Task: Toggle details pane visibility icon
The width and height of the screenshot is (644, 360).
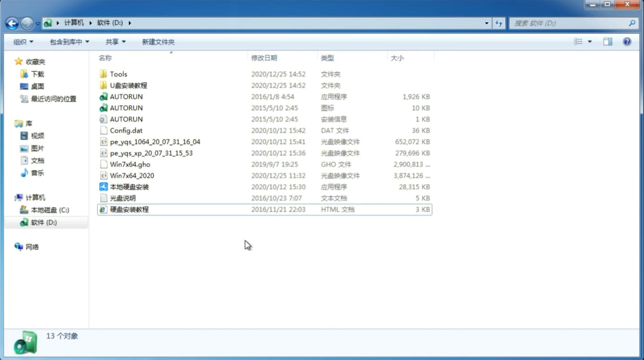Action: click(607, 41)
